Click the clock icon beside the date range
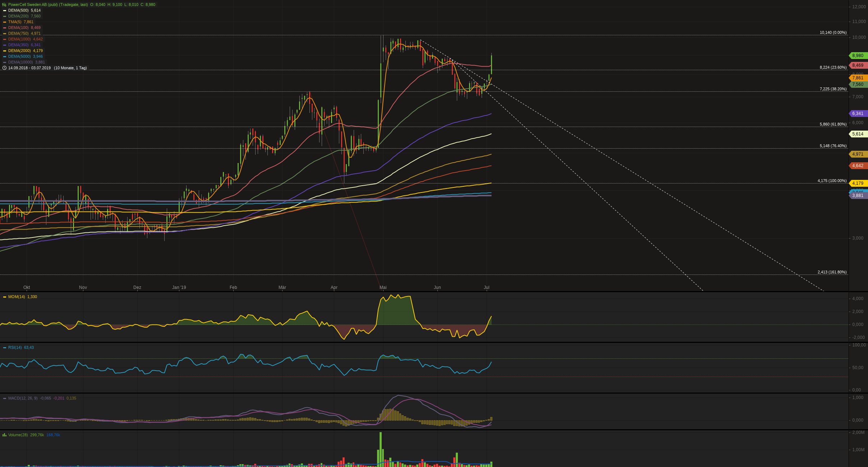The height and width of the screenshot is (467, 868). click(x=4, y=68)
